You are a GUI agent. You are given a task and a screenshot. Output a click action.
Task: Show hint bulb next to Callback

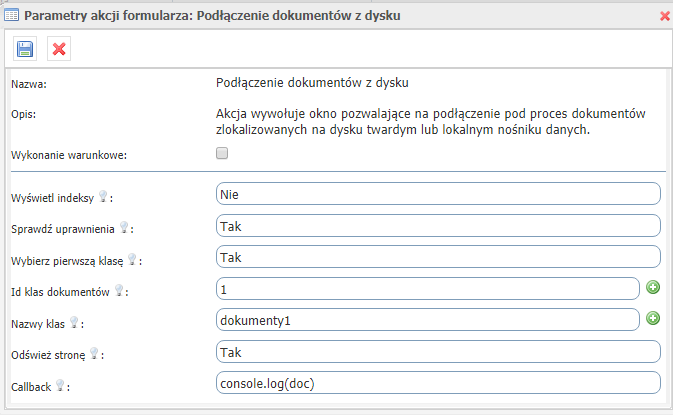pos(60,386)
